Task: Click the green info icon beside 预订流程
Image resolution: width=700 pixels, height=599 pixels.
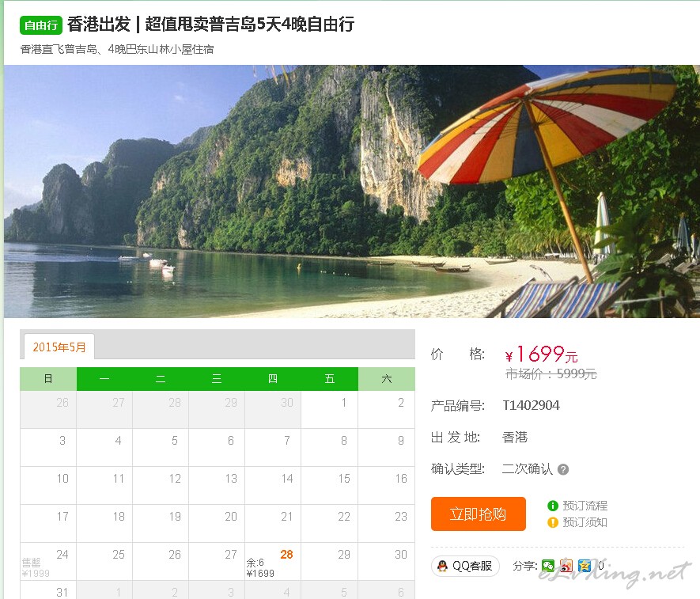Action: pyautogui.click(x=553, y=506)
